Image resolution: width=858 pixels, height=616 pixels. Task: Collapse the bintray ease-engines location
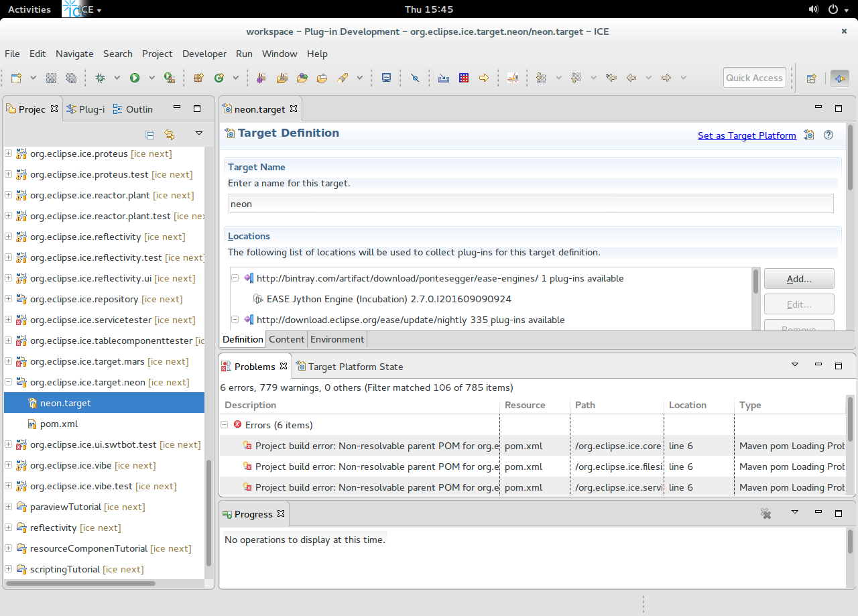pos(235,278)
